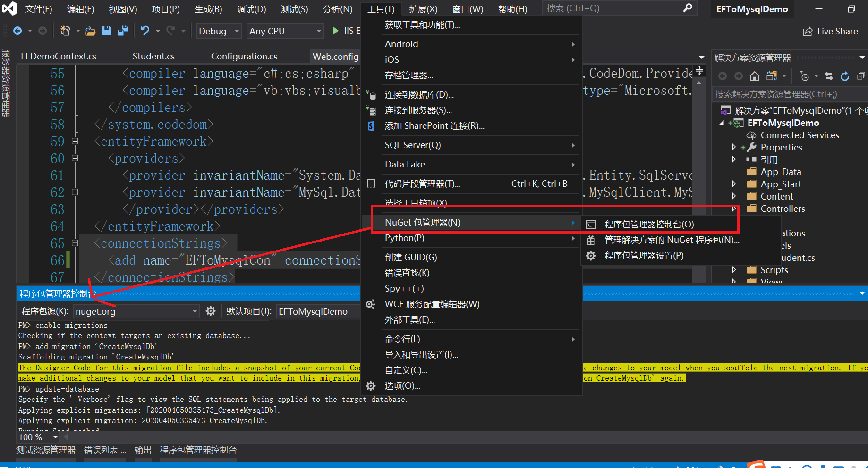The height and width of the screenshot is (468, 868).
Task: Click the Package Manager Console icon in submenu
Action: [591, 225]
